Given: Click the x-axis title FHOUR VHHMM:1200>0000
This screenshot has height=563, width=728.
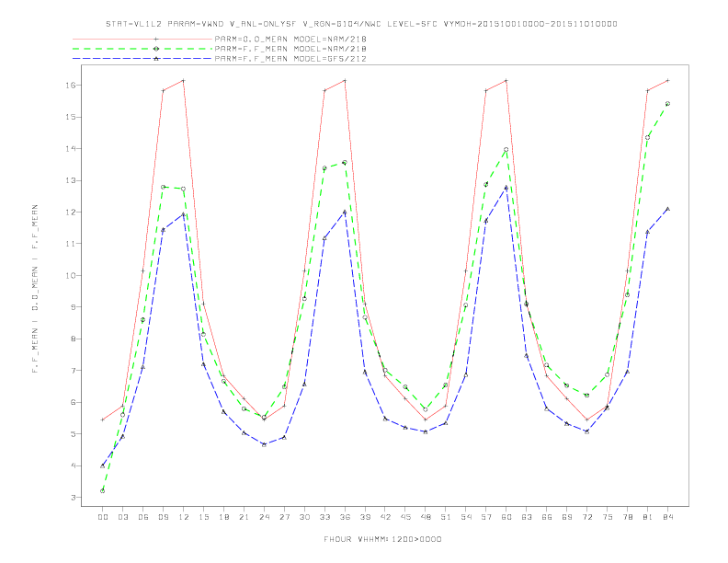Looking at the screenshot, I should pos(382,539).
